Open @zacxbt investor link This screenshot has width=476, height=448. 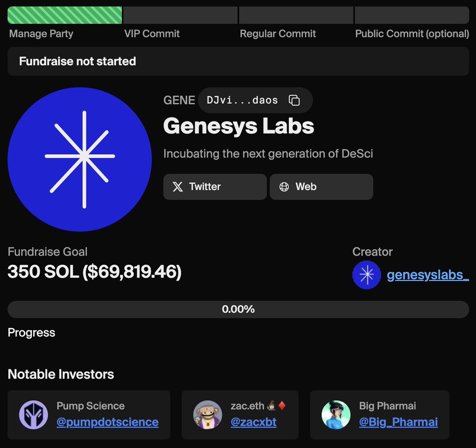253,422
